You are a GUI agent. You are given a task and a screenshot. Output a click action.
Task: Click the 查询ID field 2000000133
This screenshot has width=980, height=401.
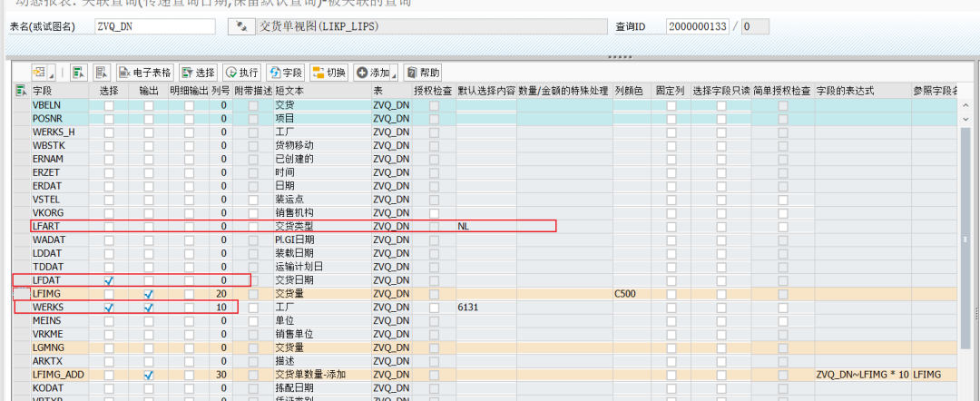pyautogui.click(x=698, y=27)
